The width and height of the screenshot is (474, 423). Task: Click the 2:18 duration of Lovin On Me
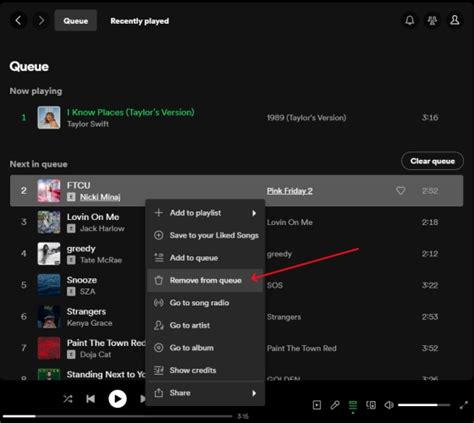tap(430, 222)
